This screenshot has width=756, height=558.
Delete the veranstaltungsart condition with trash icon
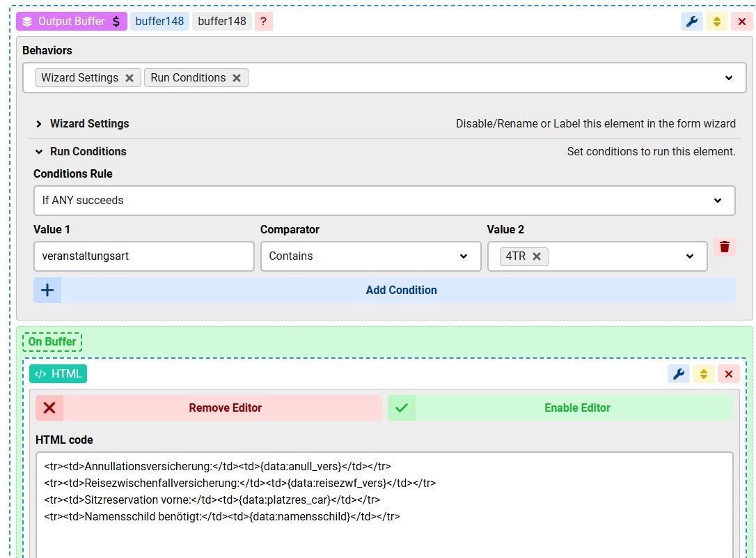pyautogui.click(x=725, y=247)
